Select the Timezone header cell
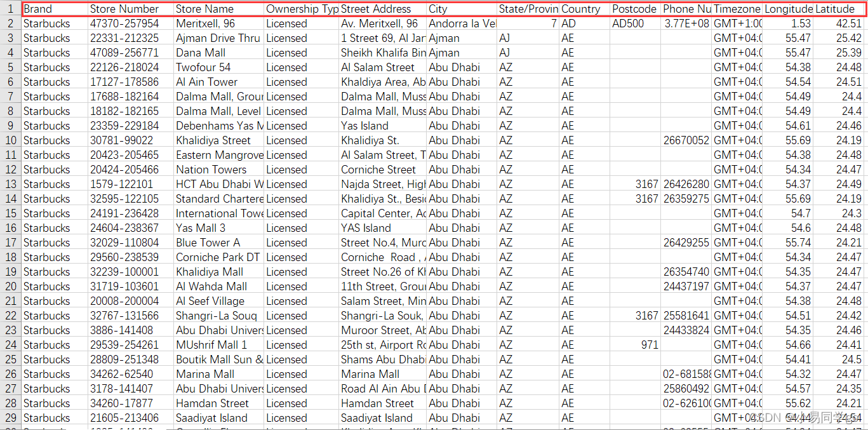Screen dimensions: 868x430 click(737, 9)
